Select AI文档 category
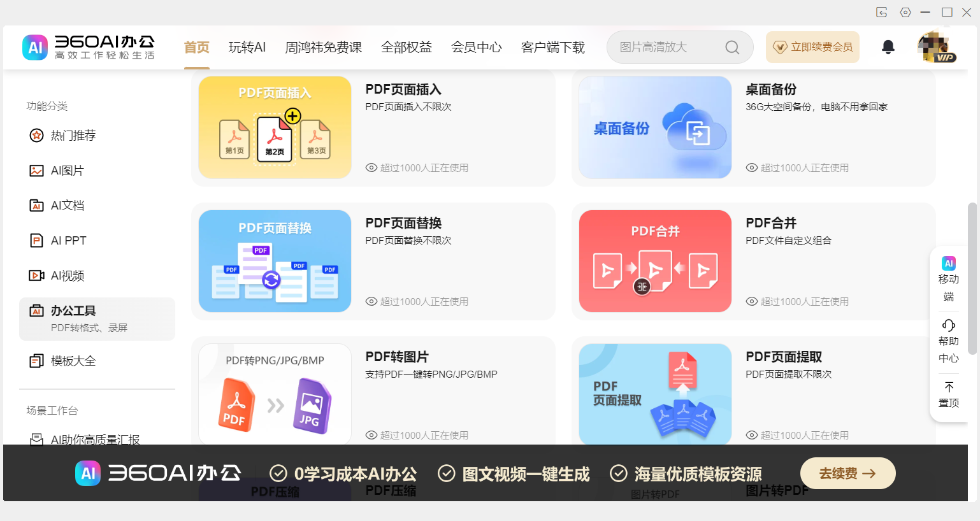The width and height of the screenshot is (980, 521). [97, 205]
